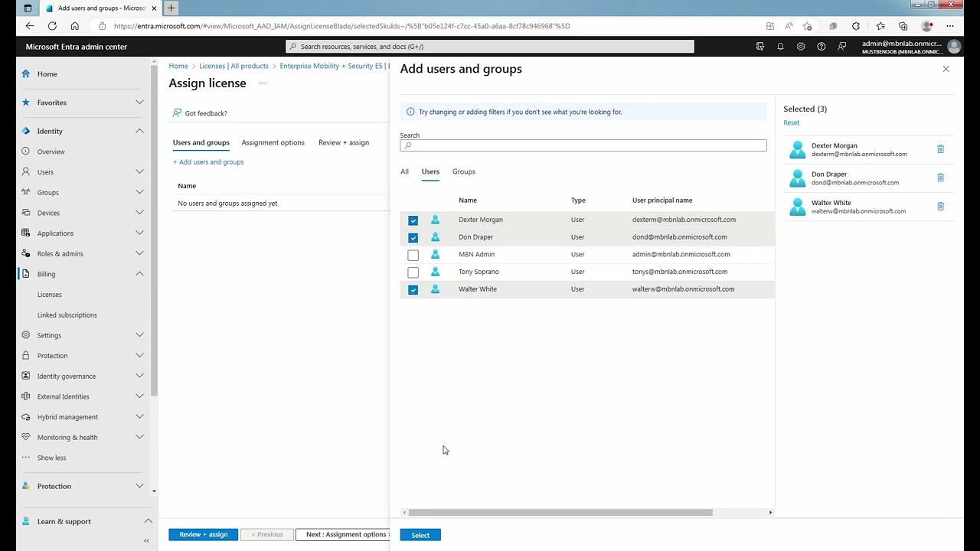
Task: Open Licenses | All products breadcrumb link
Action: pyautogui.click(x=234, y=67)
